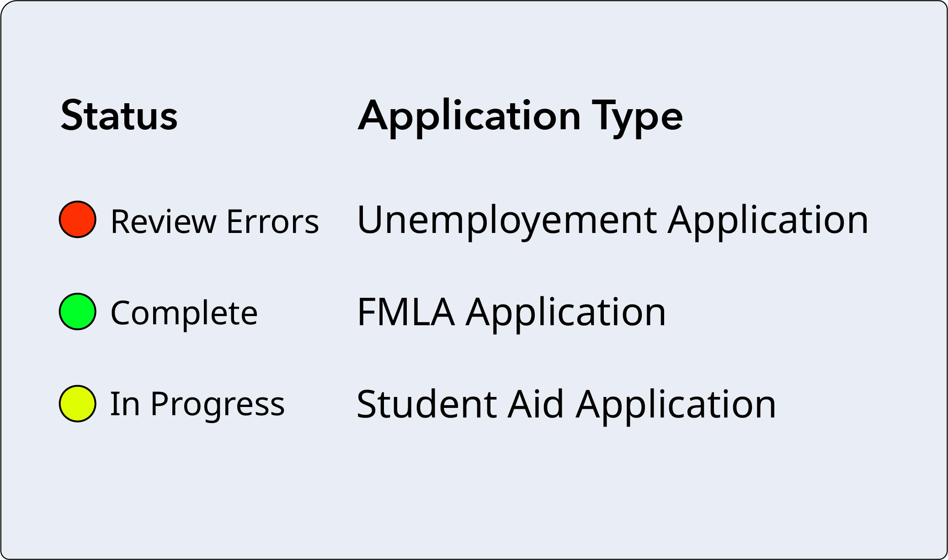Click the word Aid in third row

536,405
